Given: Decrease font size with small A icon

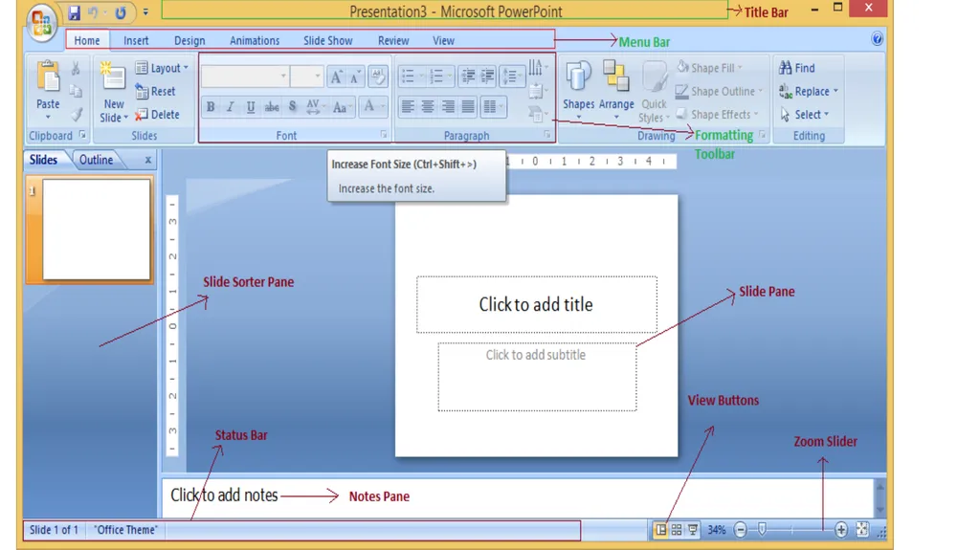Looking at the screenshot, I should point(356,77).
